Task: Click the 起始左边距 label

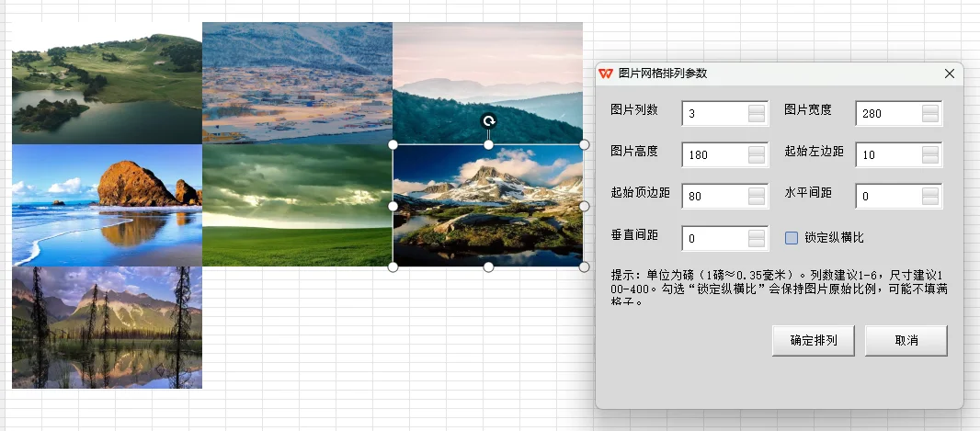Action: pos(815,151)
